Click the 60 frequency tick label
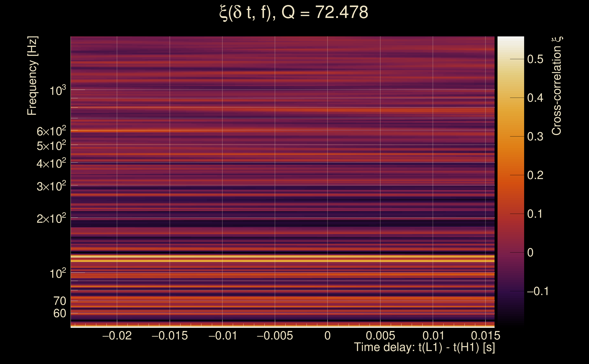 click(60, 313)
